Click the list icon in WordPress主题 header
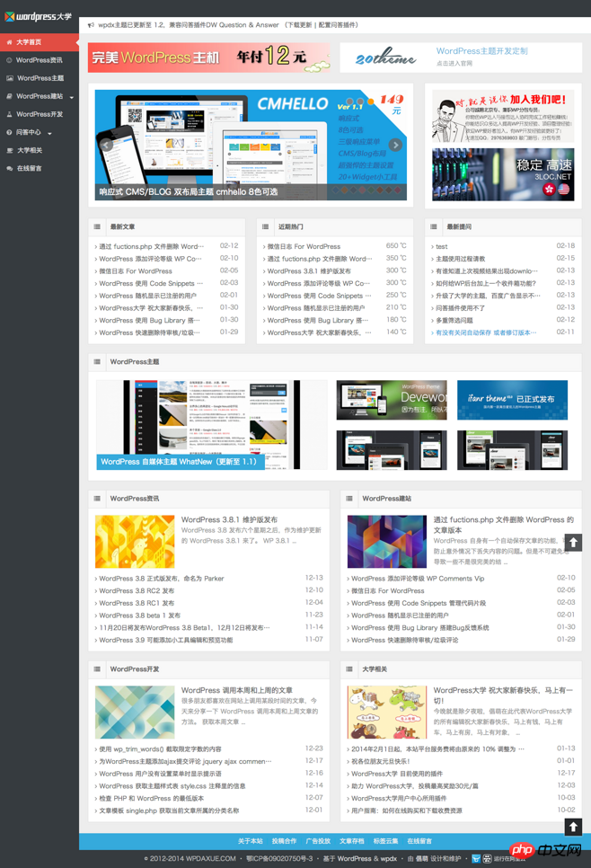The image size is (591, 868). click(97, 361)
